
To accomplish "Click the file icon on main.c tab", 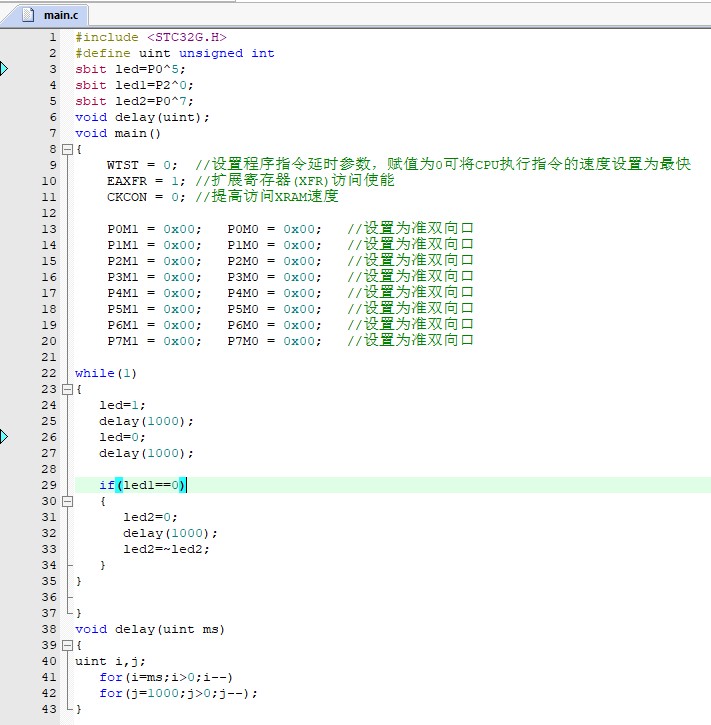I will click(28, 15).
